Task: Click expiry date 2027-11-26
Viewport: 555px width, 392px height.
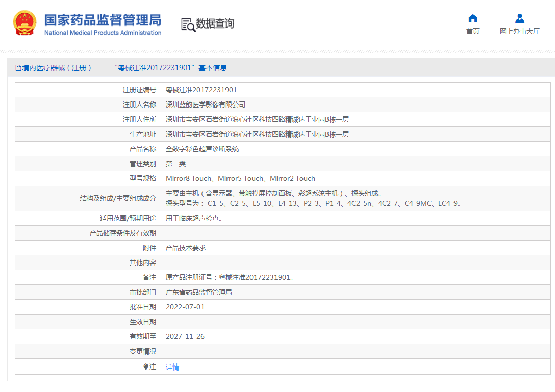Action: pos(185,337)
